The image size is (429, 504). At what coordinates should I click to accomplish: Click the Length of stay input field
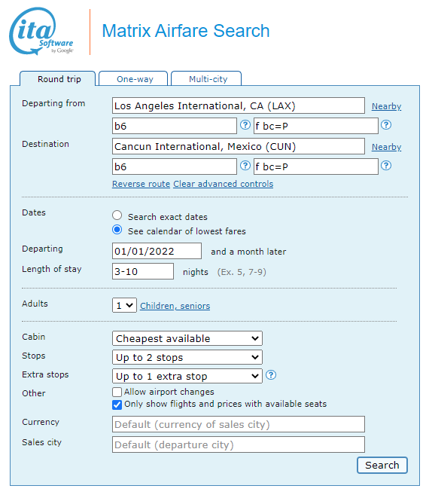coord(143,271)
